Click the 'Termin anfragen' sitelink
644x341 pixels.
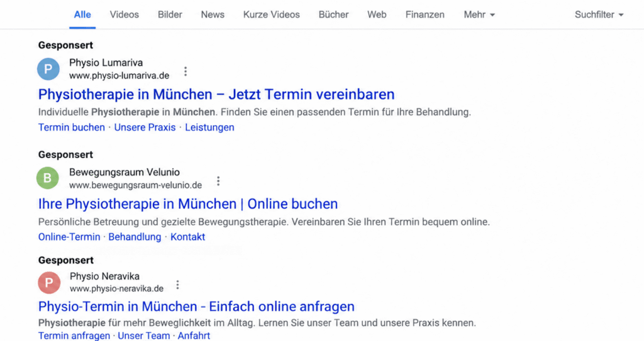(x=74, y=336)
